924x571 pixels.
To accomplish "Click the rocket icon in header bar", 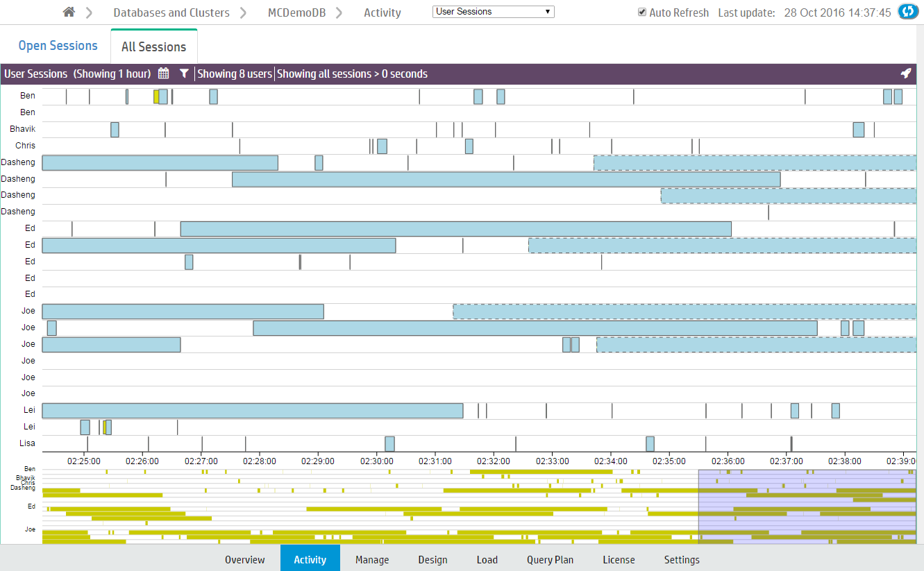I will click(905, 74).
